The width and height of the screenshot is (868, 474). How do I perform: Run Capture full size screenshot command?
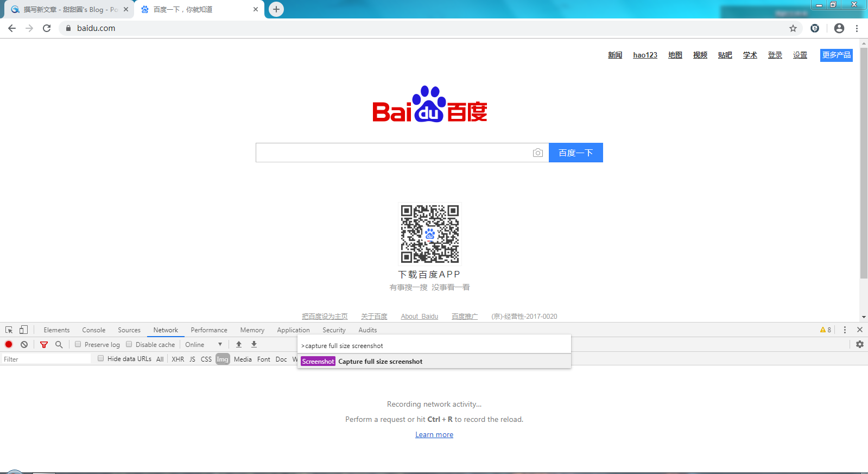coord(434,361)
